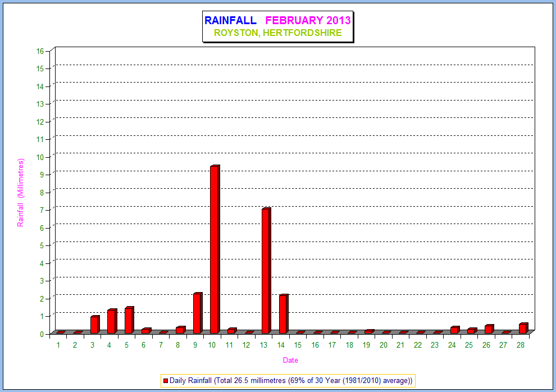Click the y-axis value 7
Image resolution: width=556 pixels, height=392 pixels.
42,210
